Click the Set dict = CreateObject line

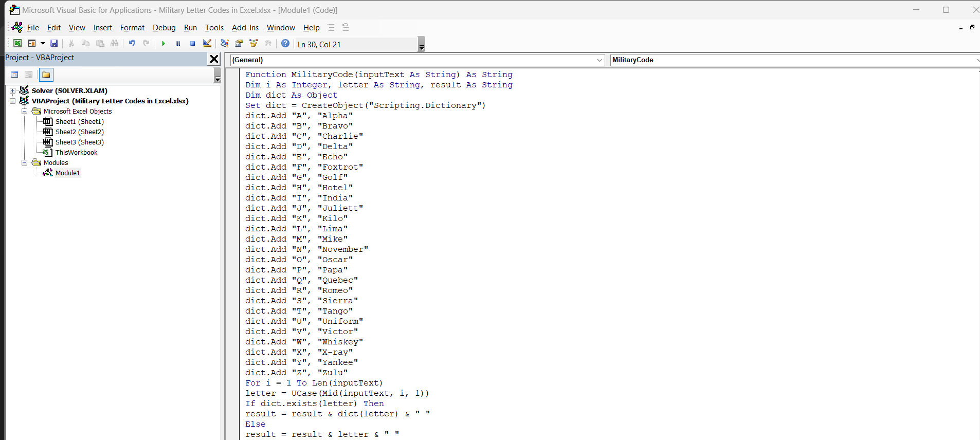[366, 105]
